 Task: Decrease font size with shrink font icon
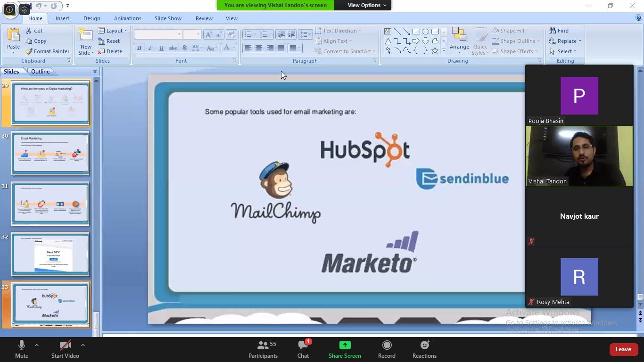coord(219,34)
